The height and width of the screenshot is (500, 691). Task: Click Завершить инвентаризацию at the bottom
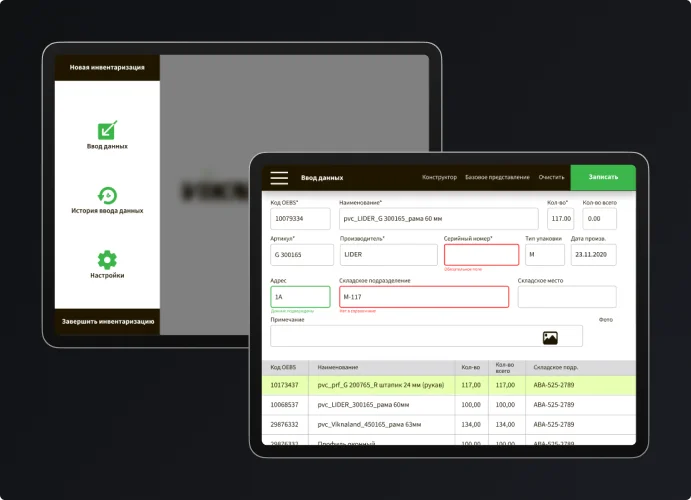[x=107, y=321]
